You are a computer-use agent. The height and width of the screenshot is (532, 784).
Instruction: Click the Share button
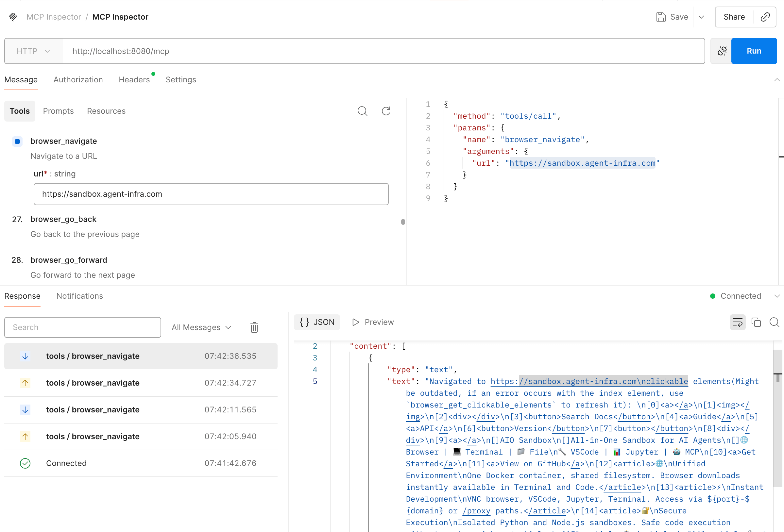[x=734, y=17]
